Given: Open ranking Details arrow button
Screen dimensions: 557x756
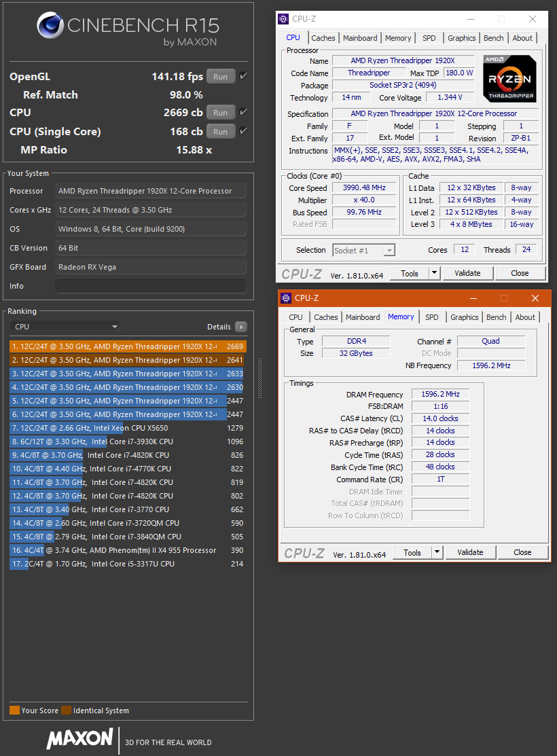Looking at the screenshot, I should 240,327.
